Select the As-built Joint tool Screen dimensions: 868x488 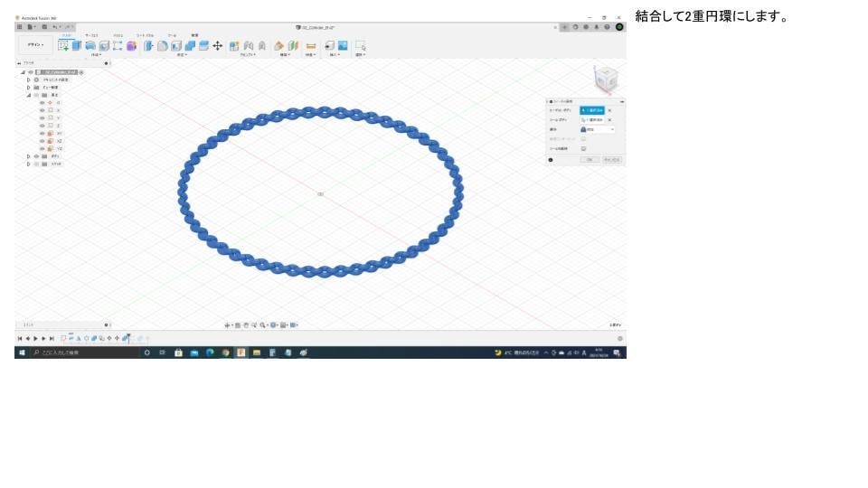[262, 46]
